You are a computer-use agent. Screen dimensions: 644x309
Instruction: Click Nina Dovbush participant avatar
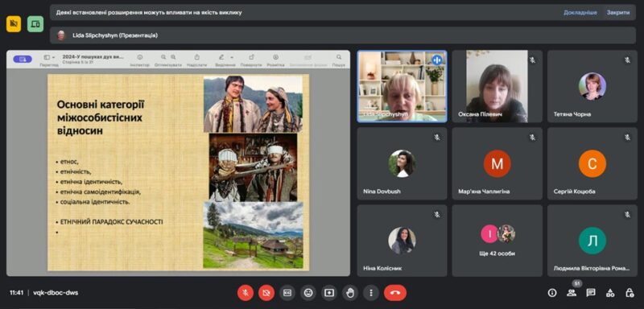(x=402, y=163)
